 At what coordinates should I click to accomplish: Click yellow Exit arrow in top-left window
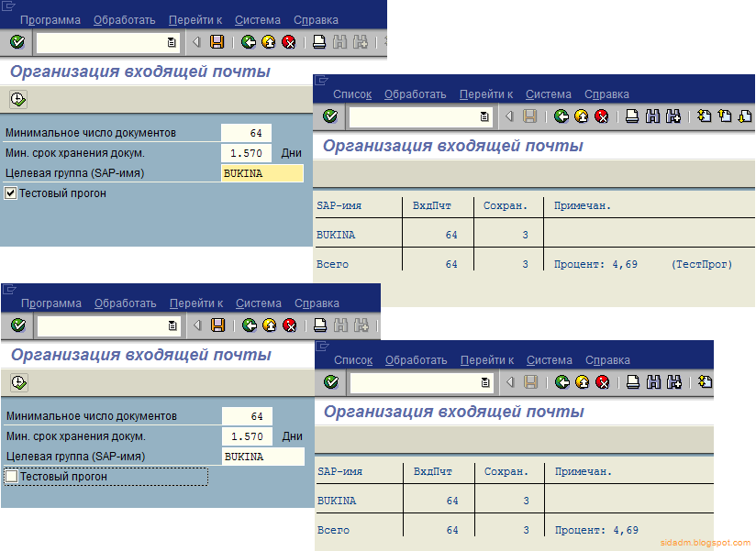[269, 42]
